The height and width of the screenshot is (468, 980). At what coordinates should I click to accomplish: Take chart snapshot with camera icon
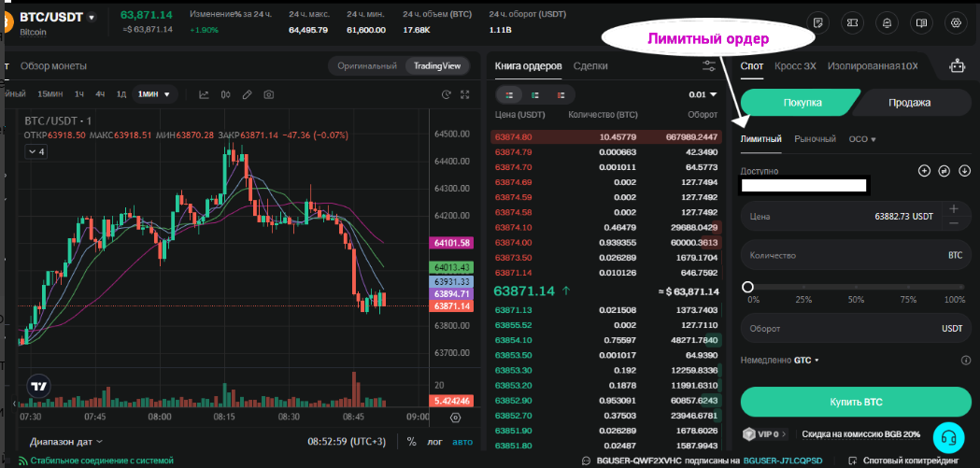(x=269, y=94)
